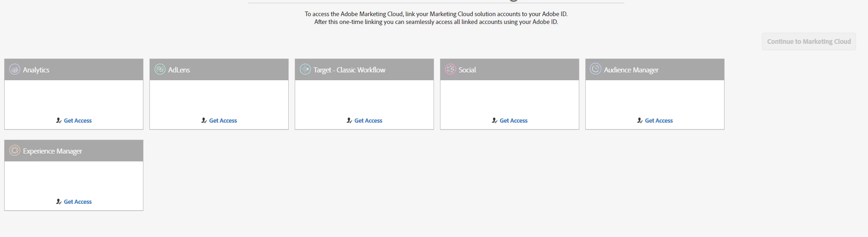Click the Analytics bar chart icon
The width and height of the screenshot is (868, 237).
click(x=15, y=70)
